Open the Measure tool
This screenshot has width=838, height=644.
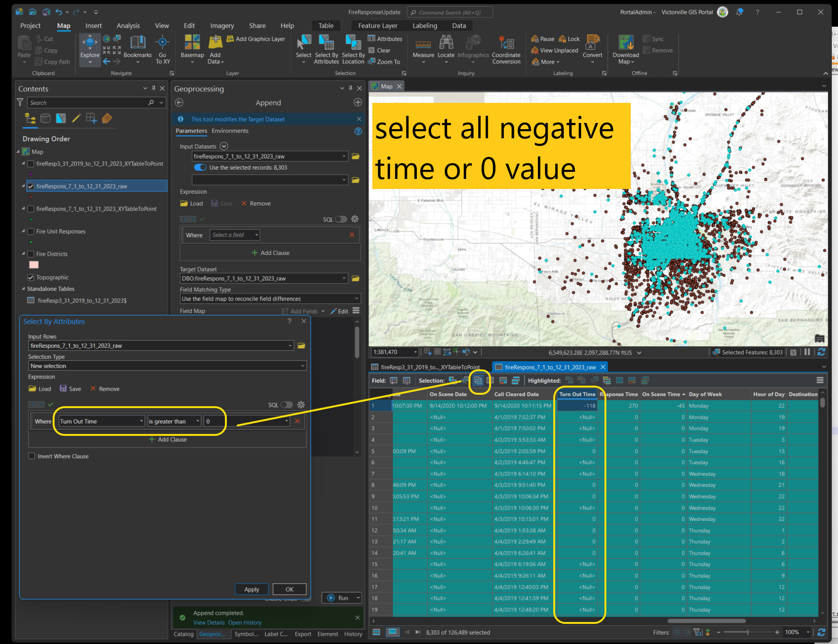(x=424, y=49)
